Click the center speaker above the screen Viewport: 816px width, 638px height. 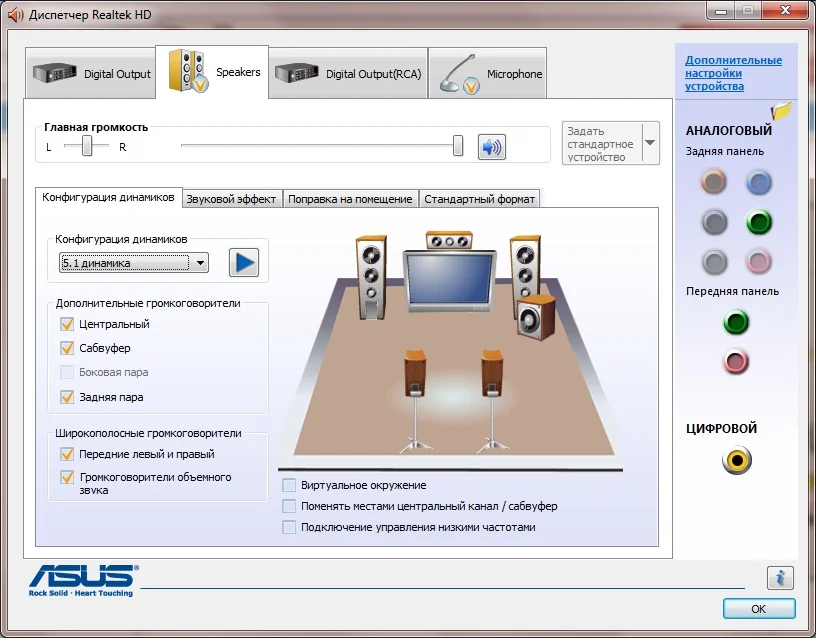[449, 240]
